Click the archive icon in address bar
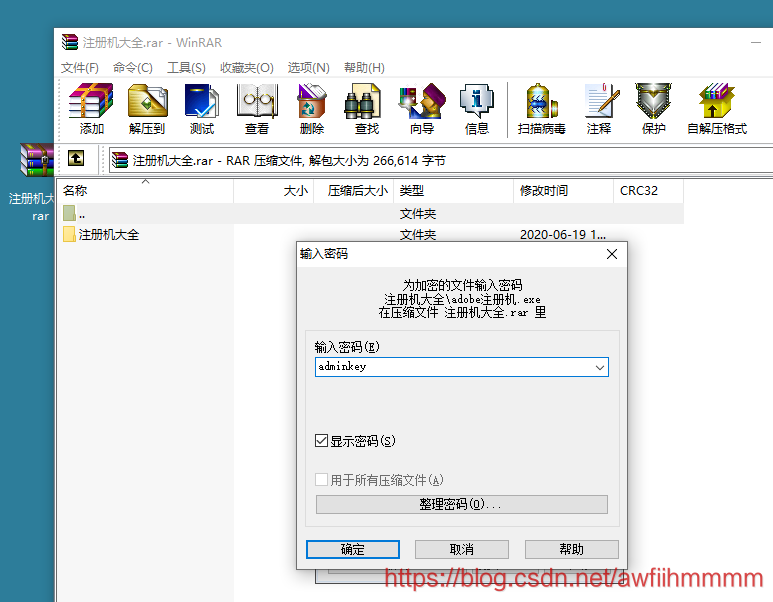This screenshot has width=773, height=602. click(120, 160)
